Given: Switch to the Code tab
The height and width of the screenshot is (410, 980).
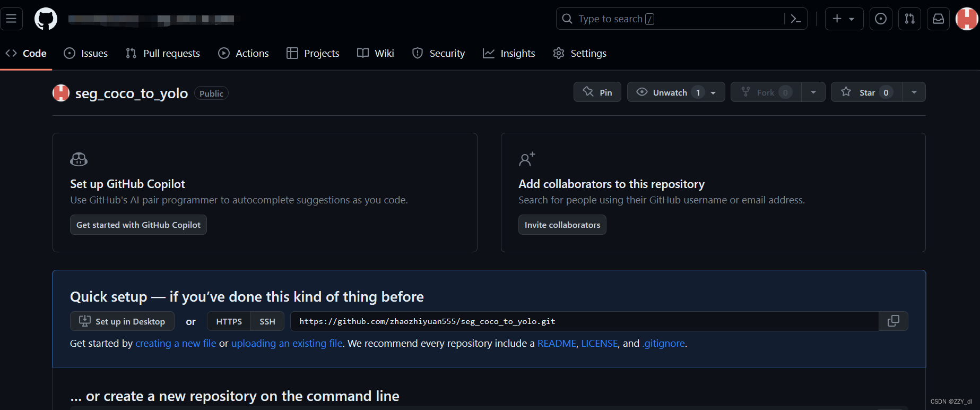Looking at the screenshot, I should (x=26, y=53).
